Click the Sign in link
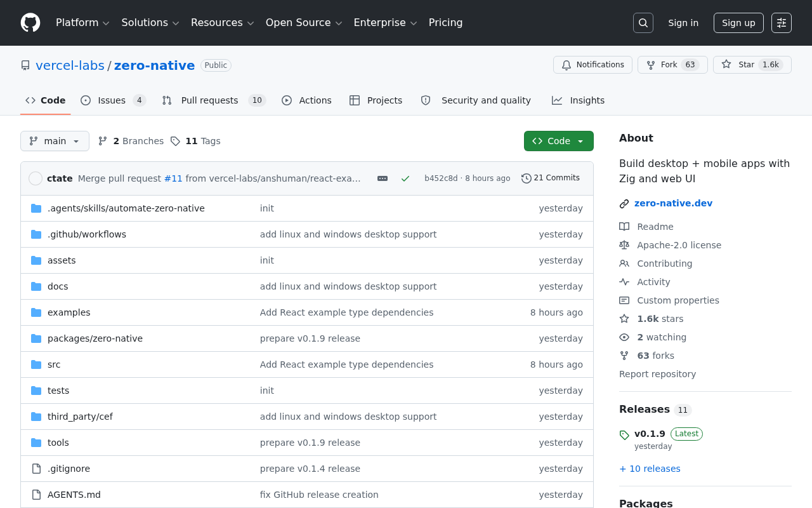 (683, 23)
